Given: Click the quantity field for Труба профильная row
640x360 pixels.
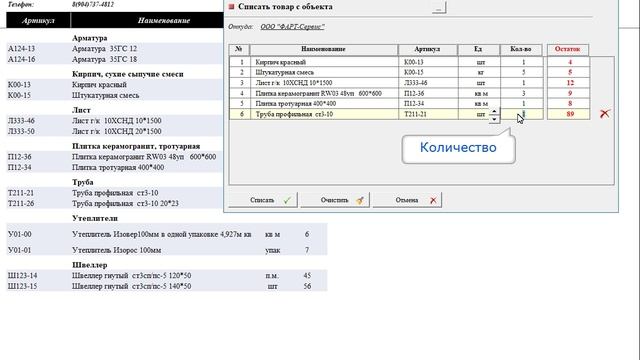Looking at the screenshot, I should pos(522,114).
